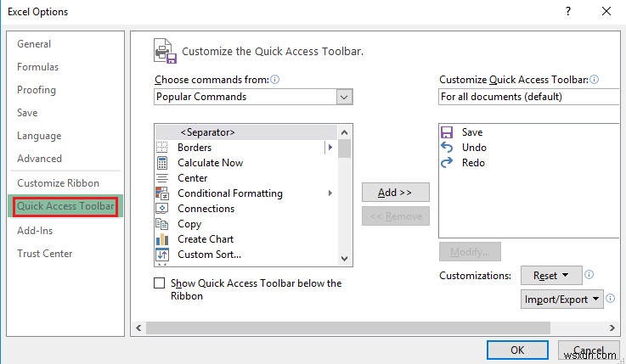This screenshot has width=626, height=364.
Task: Enable Show Quick Access Toolbar below Ribbon
Action: 160,283
